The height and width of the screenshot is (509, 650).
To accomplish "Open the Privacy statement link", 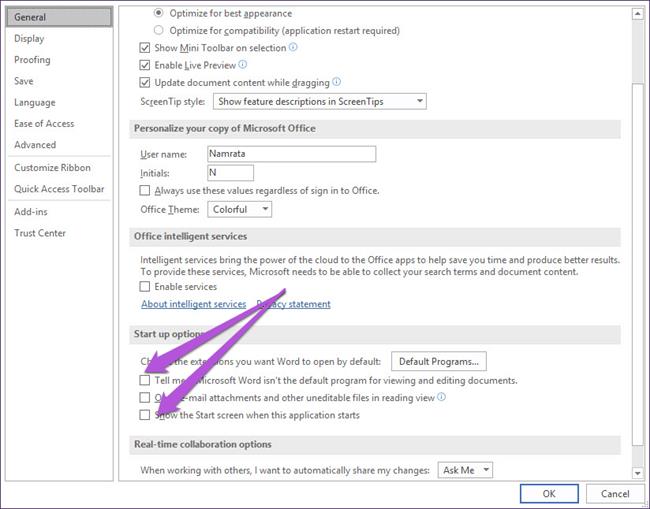I will pos(293,304).
